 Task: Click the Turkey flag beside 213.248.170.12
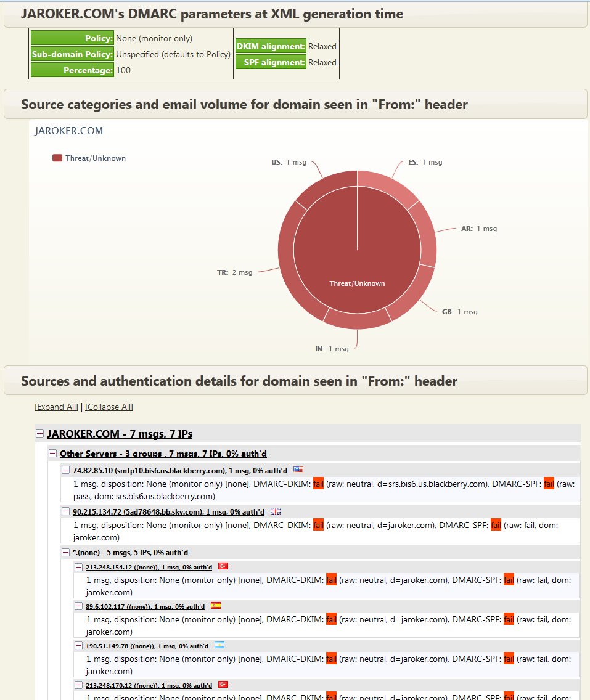pos(223,685)
